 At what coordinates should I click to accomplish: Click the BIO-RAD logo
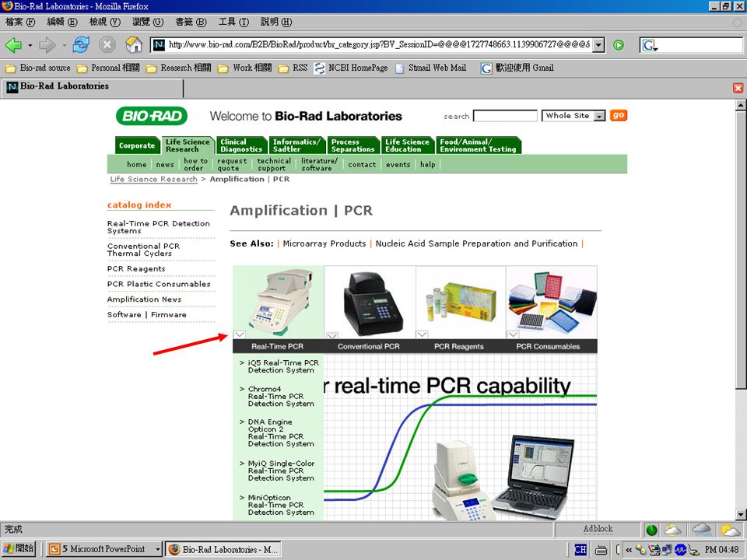[152, 116]
